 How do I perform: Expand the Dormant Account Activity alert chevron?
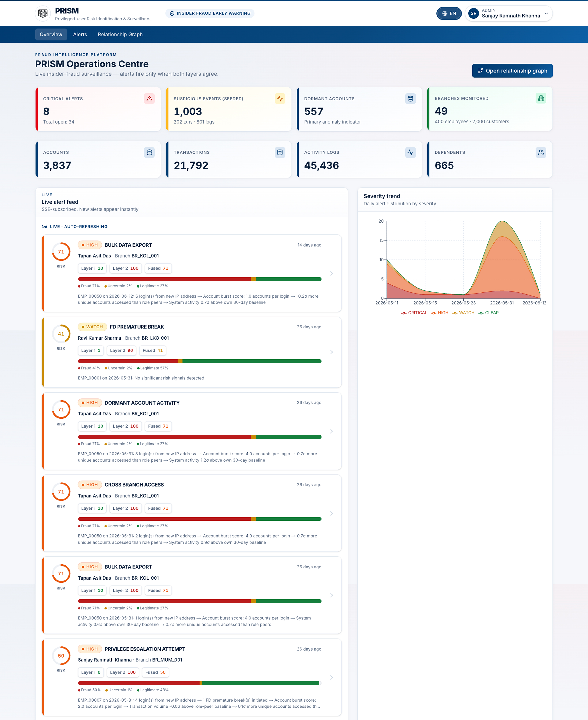331,431
